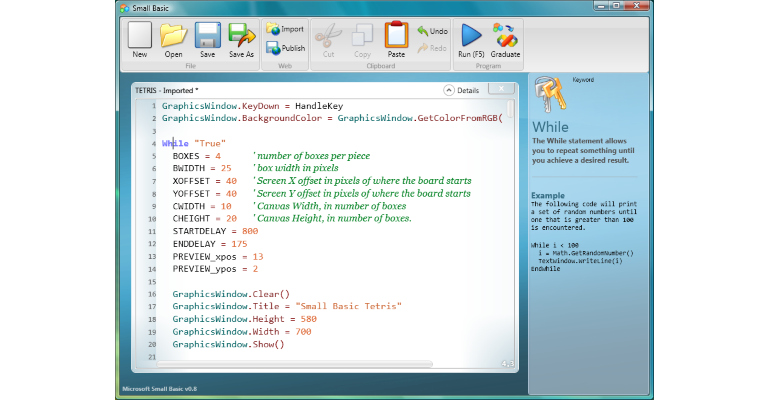The width and height of the screenshot is (770, 400).
Task: Click the TETRIS - Imported document title
Action: 166,90
